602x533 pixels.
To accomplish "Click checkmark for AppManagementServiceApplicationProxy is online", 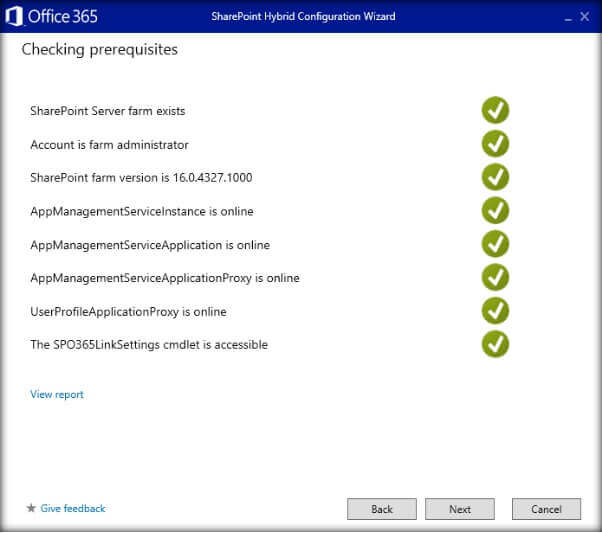I will coord(495,277).
